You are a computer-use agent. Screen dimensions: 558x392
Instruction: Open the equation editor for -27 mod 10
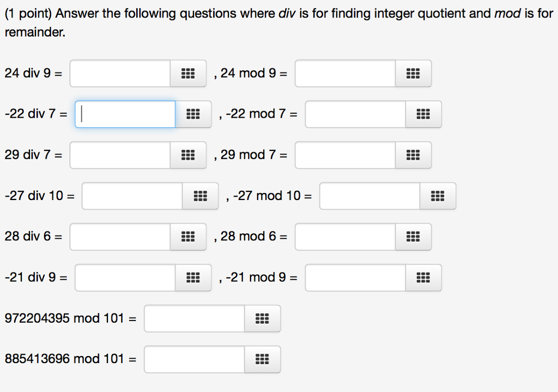[x=439, y=196]
